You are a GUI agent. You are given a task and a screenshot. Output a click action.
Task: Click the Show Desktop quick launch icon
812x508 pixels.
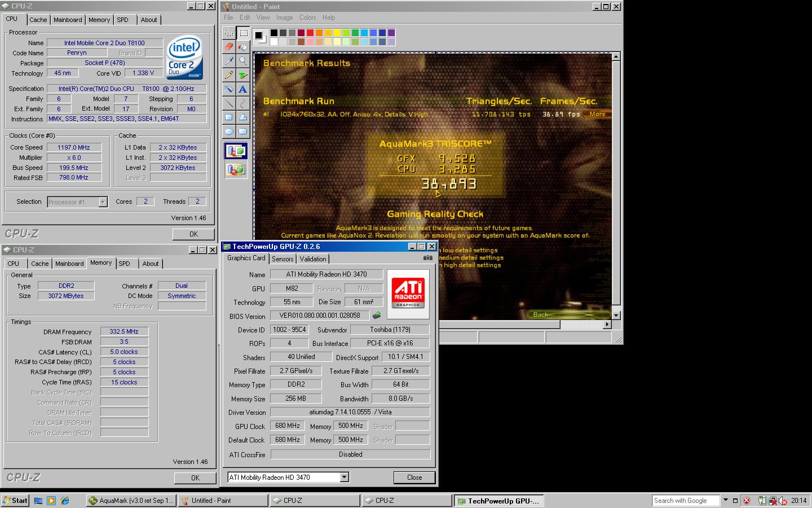[x=38, y=500]
